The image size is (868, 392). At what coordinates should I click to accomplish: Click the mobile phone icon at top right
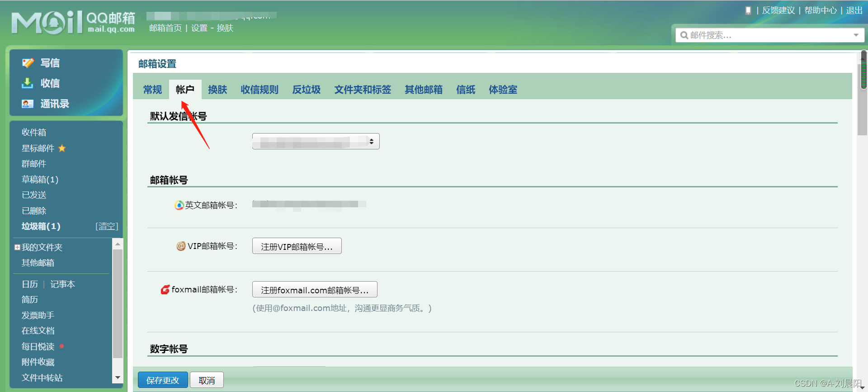tap(748, 10)
